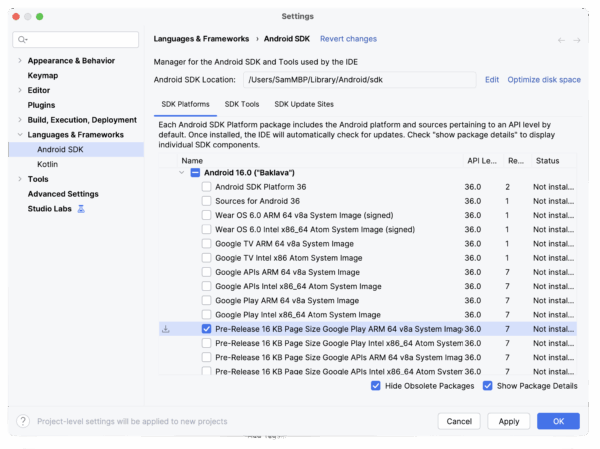Select Kotlin in the settings tree
600x449 pixels.
point(47,164)
